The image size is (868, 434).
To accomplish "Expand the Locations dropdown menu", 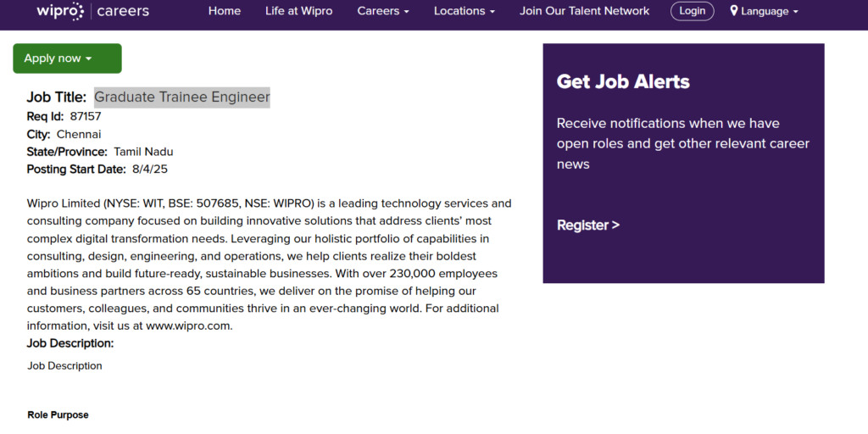I will 465,11.
